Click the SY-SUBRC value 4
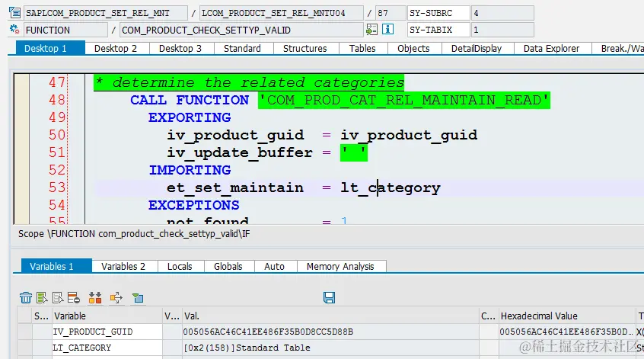This screenshot has height=359, width=644. [x=502, y=13]
